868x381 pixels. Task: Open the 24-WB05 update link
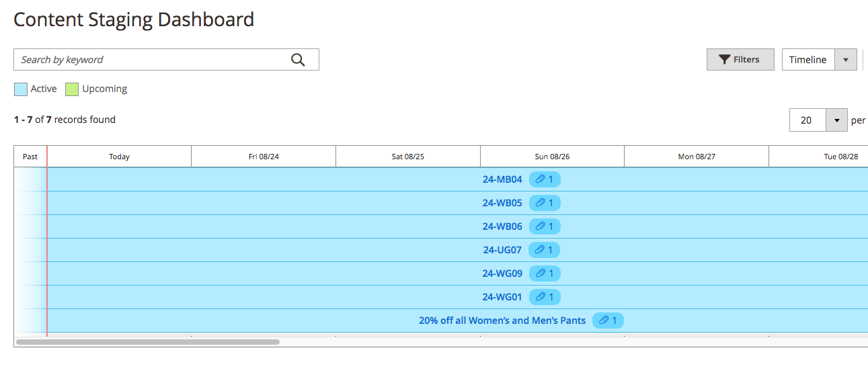click(x=502, y=203)
